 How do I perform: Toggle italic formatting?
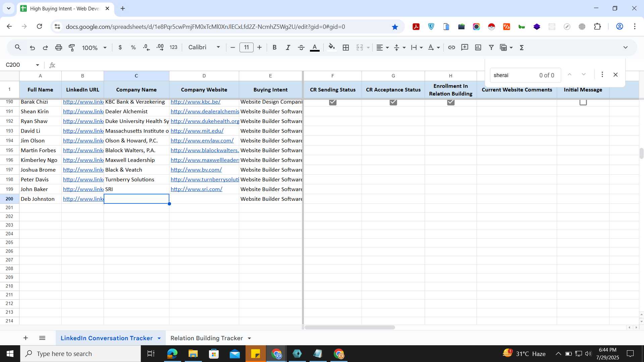pyautogui.click(x=288, y=48)
